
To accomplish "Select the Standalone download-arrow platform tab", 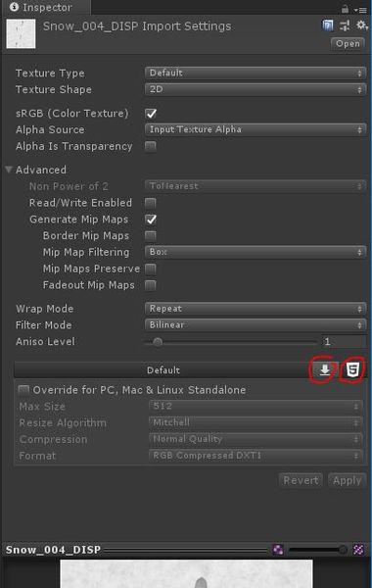I will point(324,369).
